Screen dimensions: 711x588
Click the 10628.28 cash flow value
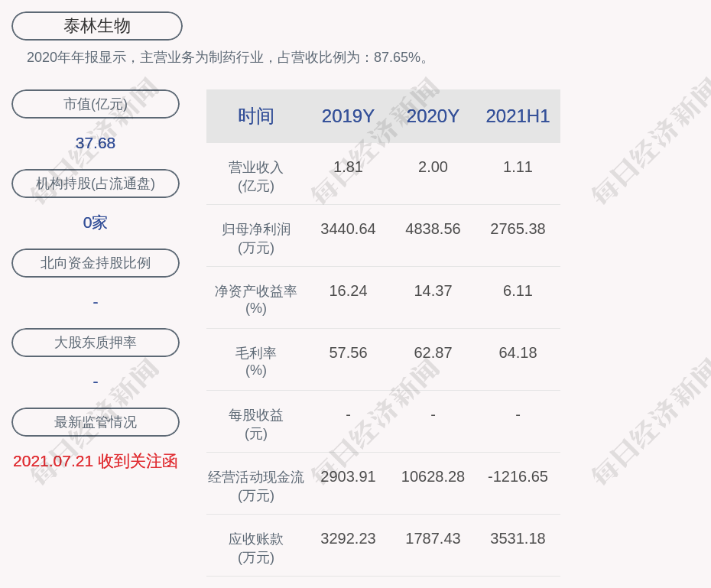coord(433,476)
